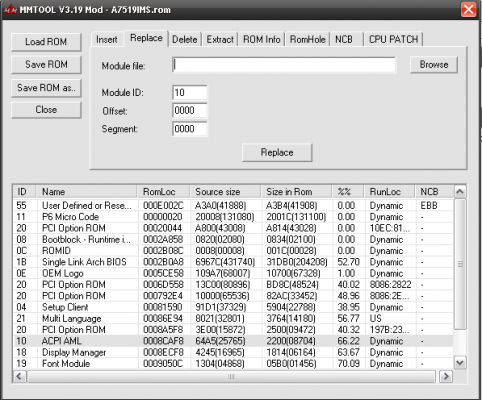Image resolution: width=482 pixels, height=400 pixels.
Task: Click NCB value EBB
Action: point(429,205)
